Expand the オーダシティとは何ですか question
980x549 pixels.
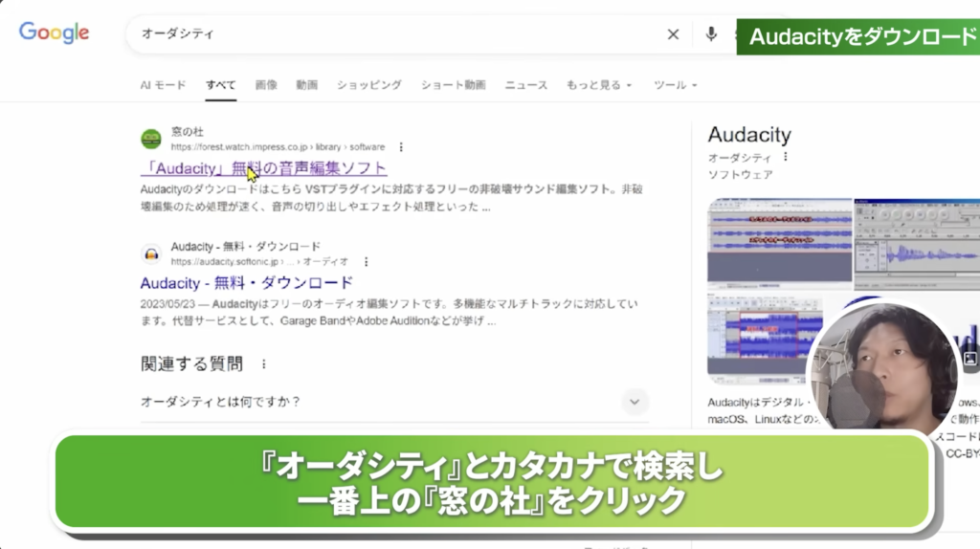click(x=635, y=402)
